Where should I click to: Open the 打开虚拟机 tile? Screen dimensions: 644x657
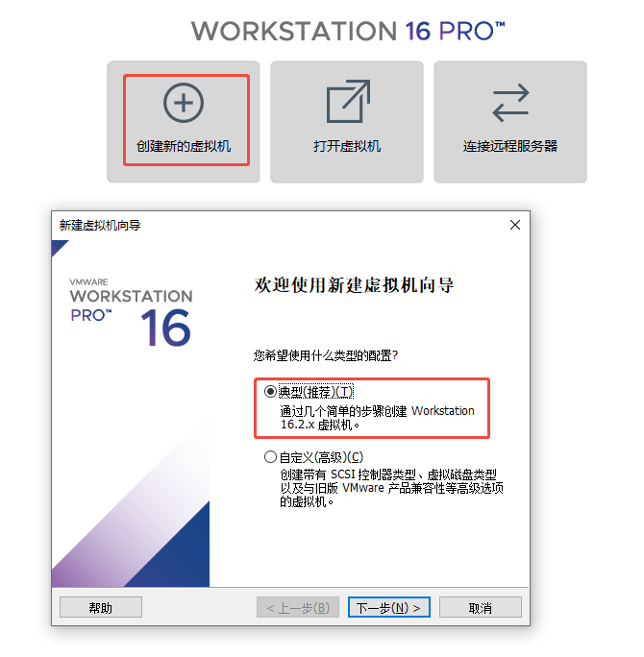click(347, 122)
